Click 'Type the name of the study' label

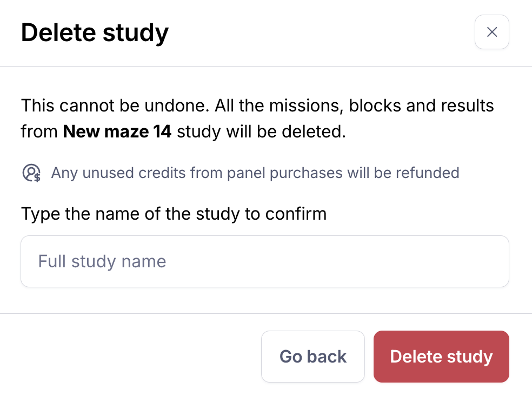click(x=174, y=214)
